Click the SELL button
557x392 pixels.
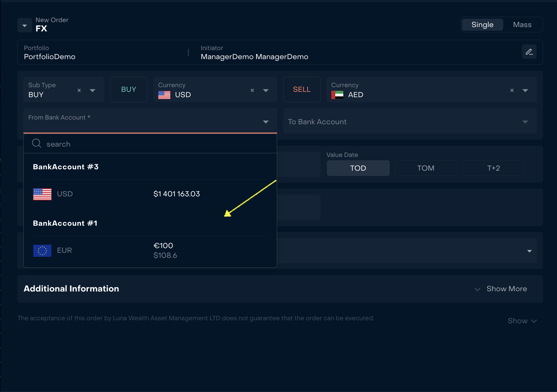tap(302, 89)
